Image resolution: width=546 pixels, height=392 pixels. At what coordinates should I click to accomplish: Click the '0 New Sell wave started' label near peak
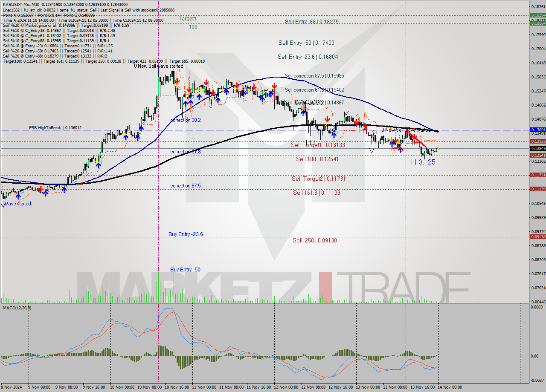(x=159, y=66)
